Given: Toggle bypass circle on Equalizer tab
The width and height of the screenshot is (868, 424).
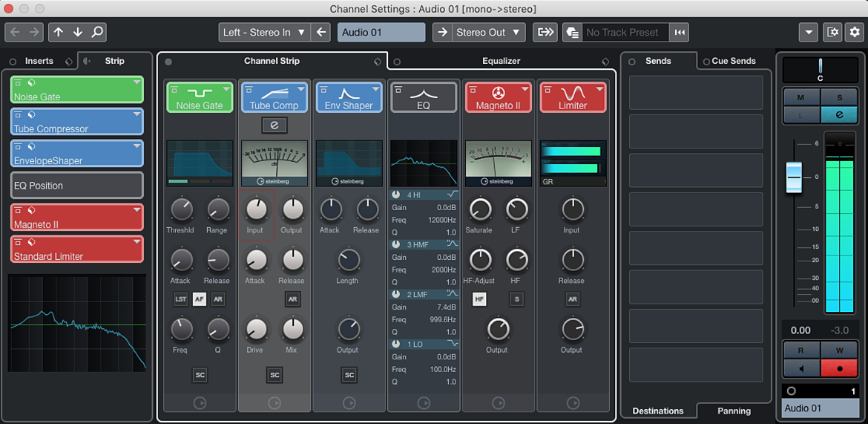Looking at the screenshot, I should tap(397, 62).
